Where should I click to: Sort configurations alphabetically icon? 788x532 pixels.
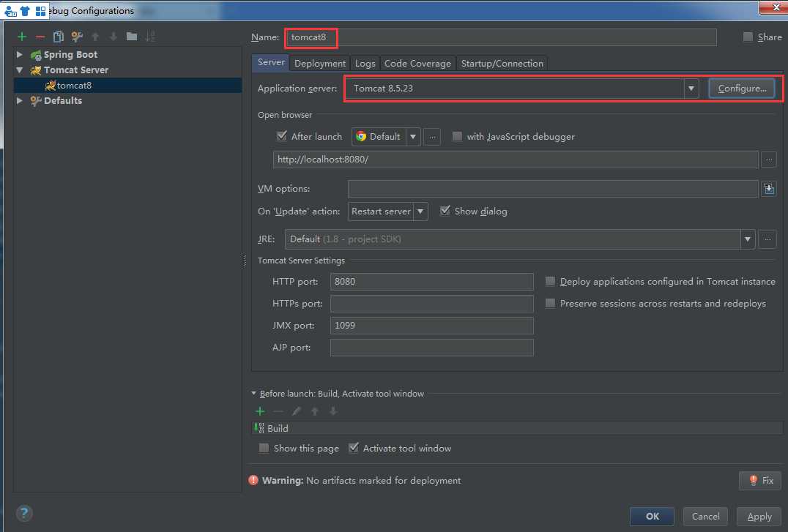[x=149, y=36]
